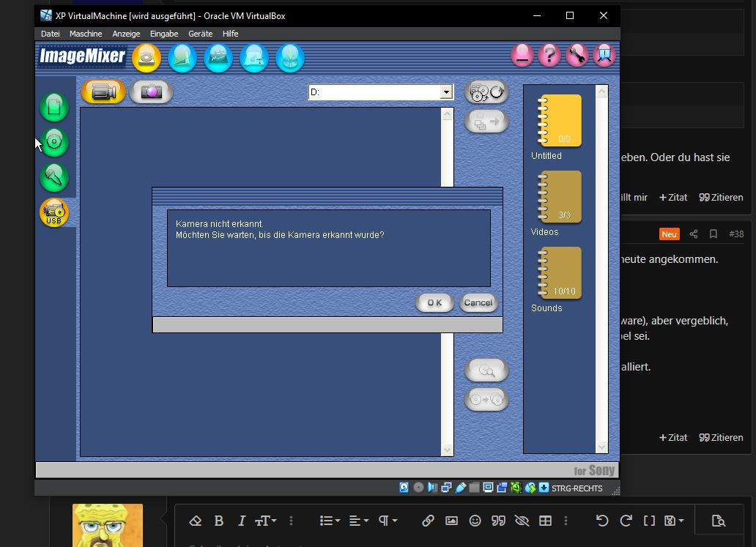Open the disc authoring mode icon in top bar
Viewport: 756px width, 547px height.
pyautogui.click(x=290, y=58)
